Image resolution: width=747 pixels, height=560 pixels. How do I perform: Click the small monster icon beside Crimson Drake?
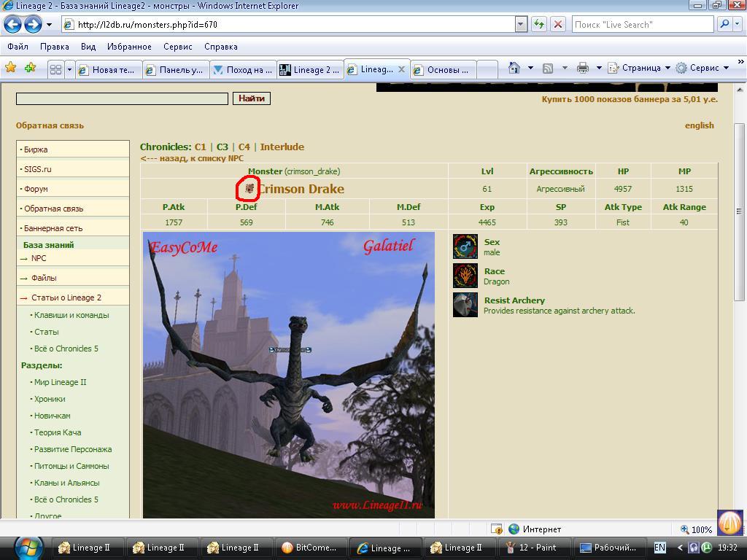[249, 189]
